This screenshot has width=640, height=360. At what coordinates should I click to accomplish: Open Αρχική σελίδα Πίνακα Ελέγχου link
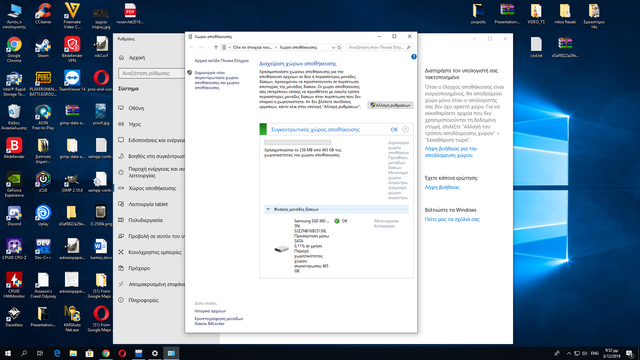click(221, 60)
